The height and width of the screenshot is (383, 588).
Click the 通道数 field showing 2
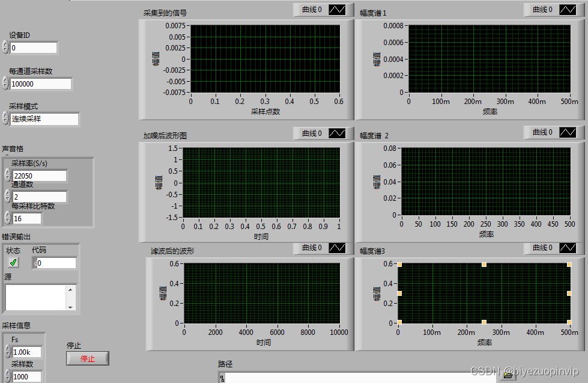pyautogui.click(x=40, y=197)
